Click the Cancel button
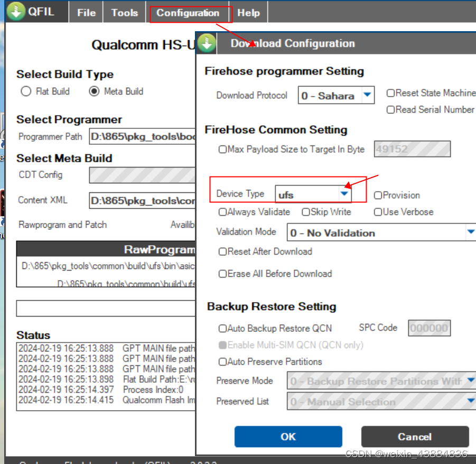The width and height of the screenshot is (476, 464). [x=415, y=437]
